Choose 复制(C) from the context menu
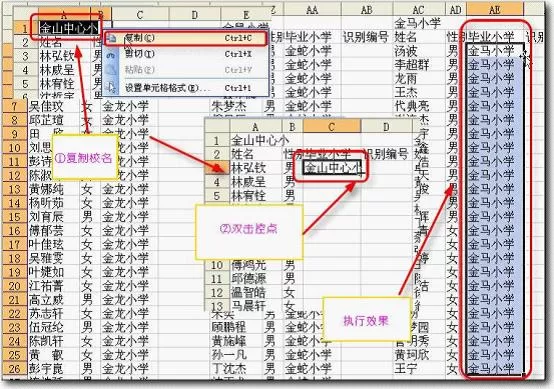The height and width of the screenshot is (389, 554). (x=185, y=38)
